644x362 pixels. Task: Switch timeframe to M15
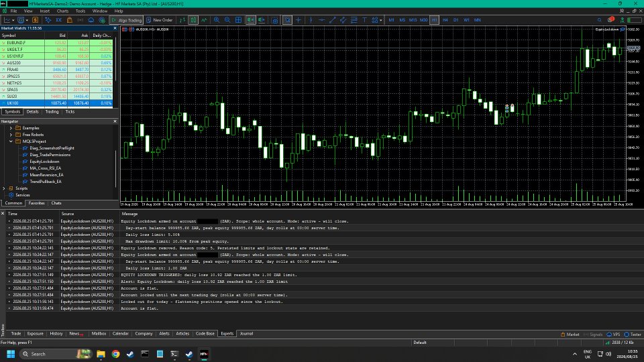[413, 19]
